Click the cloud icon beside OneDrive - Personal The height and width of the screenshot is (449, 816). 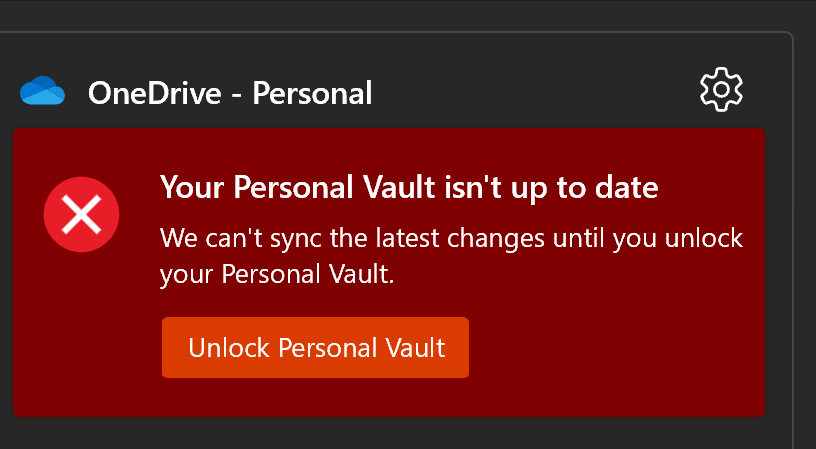[42, 91]
